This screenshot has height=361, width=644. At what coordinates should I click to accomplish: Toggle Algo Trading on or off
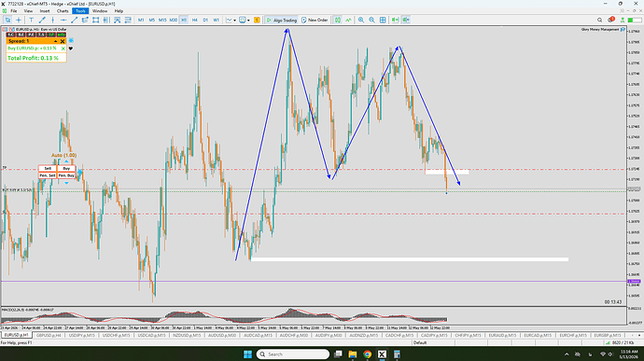[281, 20]
